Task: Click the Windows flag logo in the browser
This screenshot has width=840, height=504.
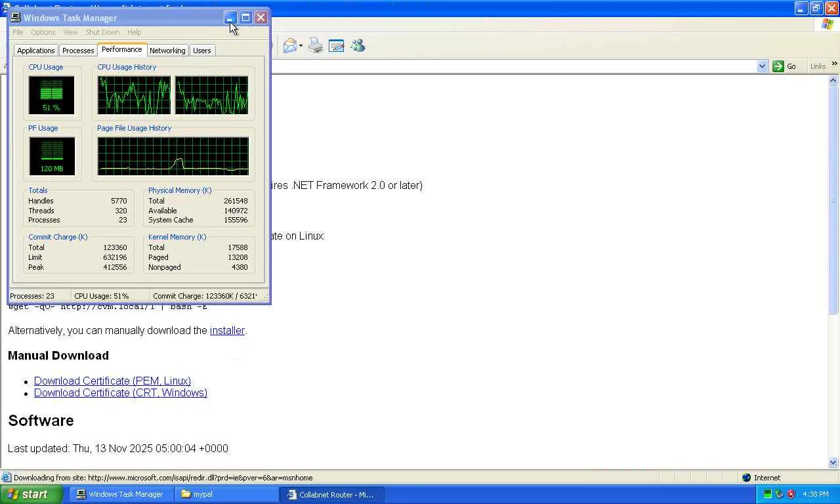Action: coord(828,24)
